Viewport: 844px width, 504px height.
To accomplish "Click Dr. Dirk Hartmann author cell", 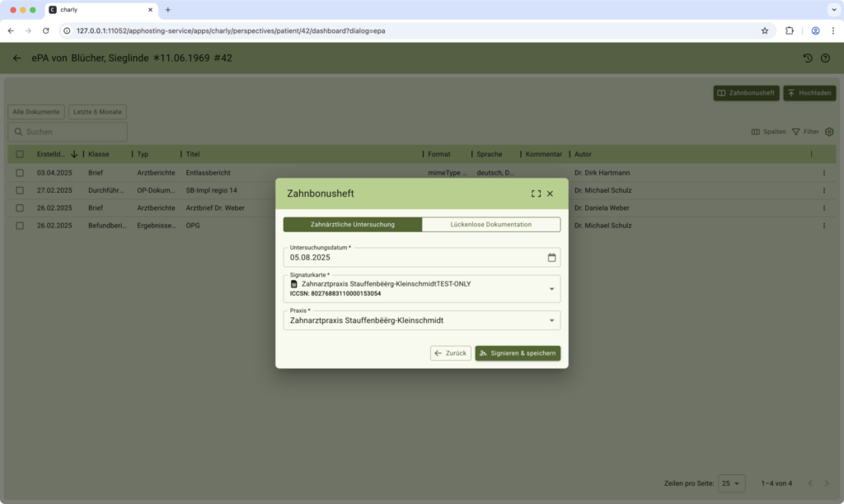I will point(602,173).
